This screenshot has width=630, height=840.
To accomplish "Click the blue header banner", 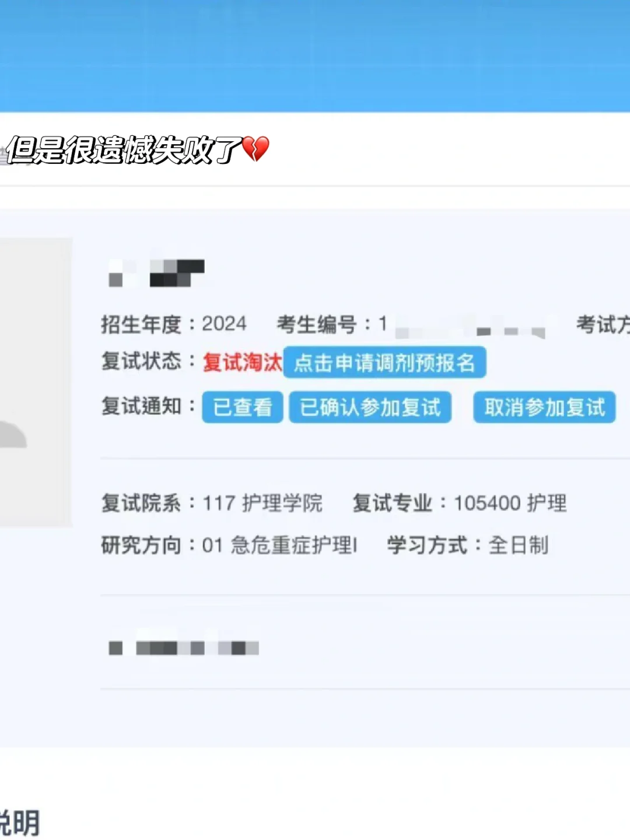I will coord(315,55).
